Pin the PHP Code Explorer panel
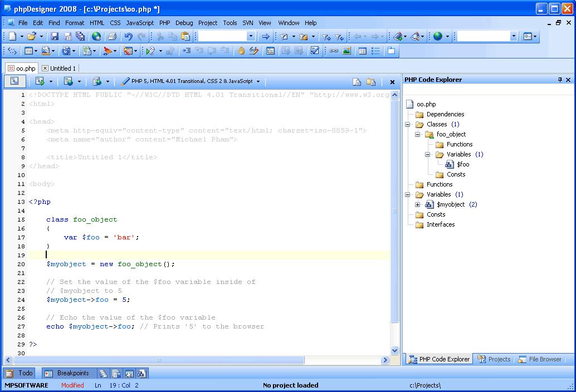 coord(560,80)
